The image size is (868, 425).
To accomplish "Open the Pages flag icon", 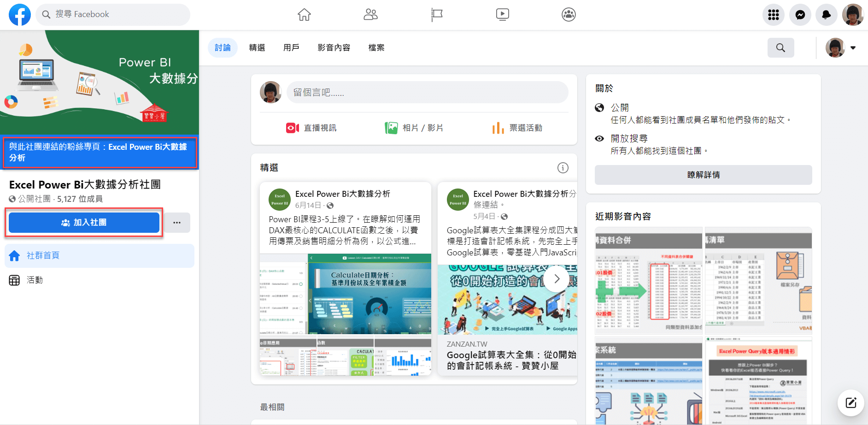I will [x=436, y=15].
